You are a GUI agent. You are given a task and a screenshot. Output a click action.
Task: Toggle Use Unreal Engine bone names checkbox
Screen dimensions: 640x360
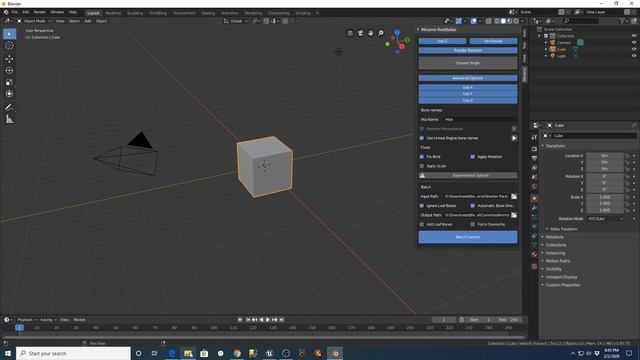tap(422, 138)
